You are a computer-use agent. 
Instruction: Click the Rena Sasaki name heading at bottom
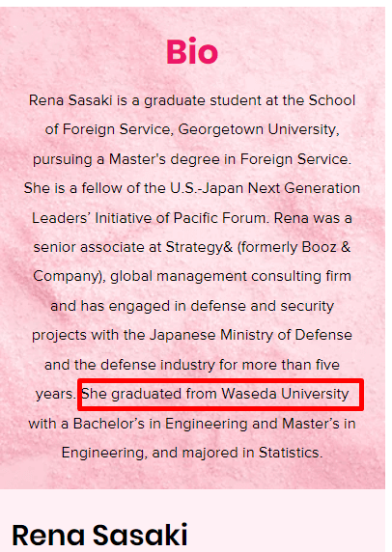point(99,535)
